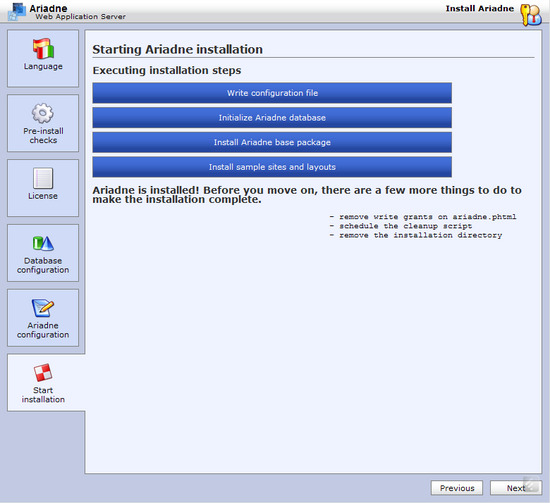This screenshot has width=550, height=503.
Task: Proceed with the Next button
Action: click(x=516, y=488)
